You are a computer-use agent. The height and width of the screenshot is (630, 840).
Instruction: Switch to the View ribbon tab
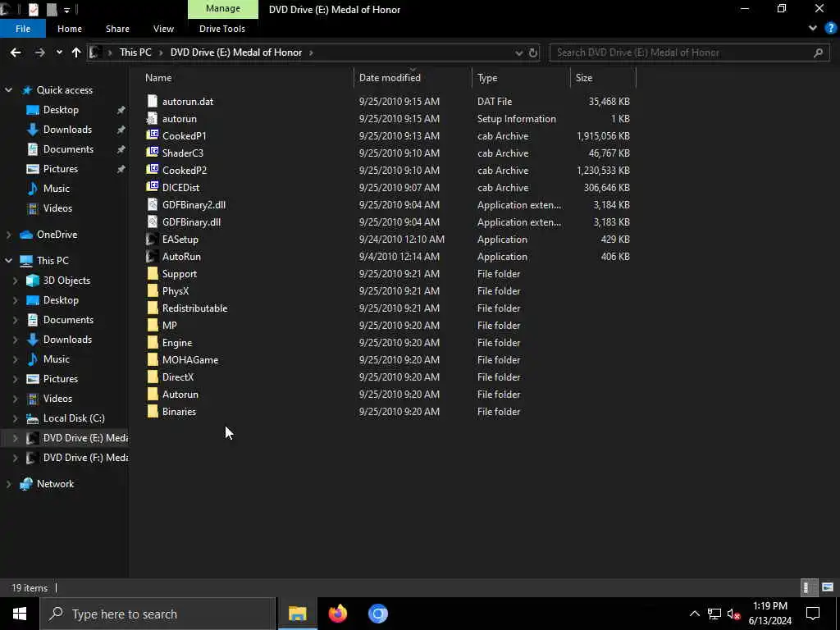pos(163,29)
